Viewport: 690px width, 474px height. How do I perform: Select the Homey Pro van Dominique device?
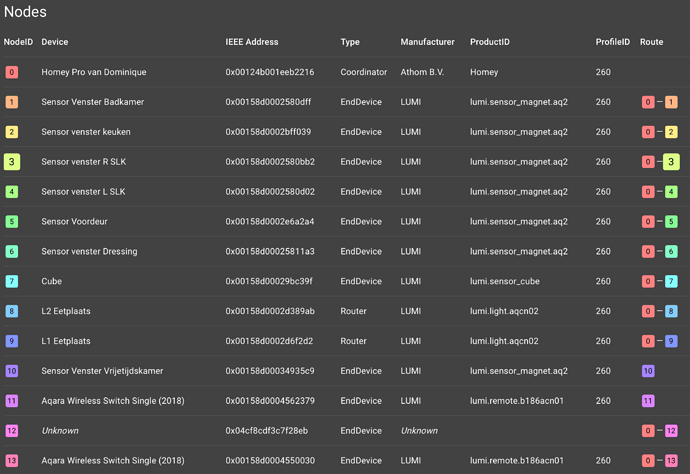94,72
